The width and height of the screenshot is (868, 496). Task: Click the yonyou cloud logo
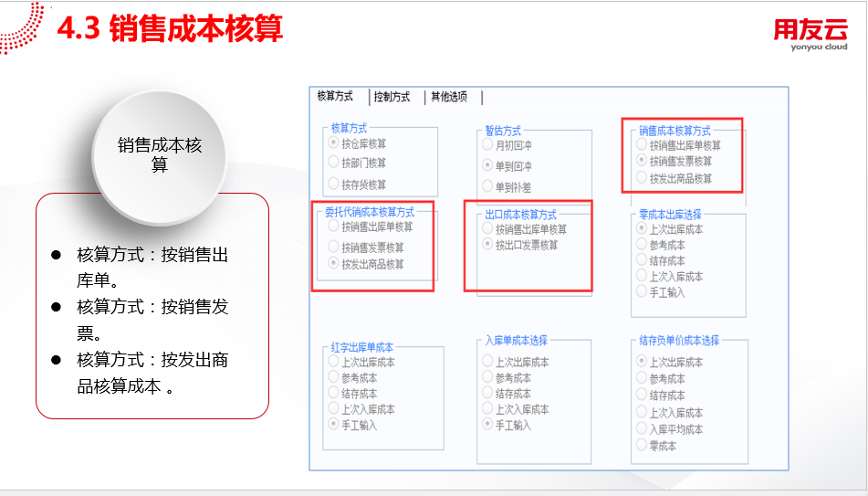pos(810,35)
